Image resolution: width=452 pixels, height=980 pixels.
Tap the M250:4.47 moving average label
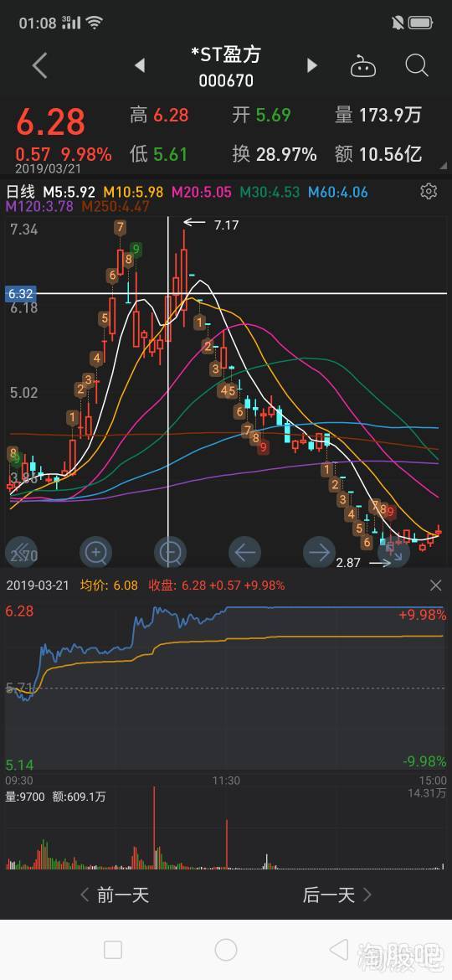click(x=116, y=206)
